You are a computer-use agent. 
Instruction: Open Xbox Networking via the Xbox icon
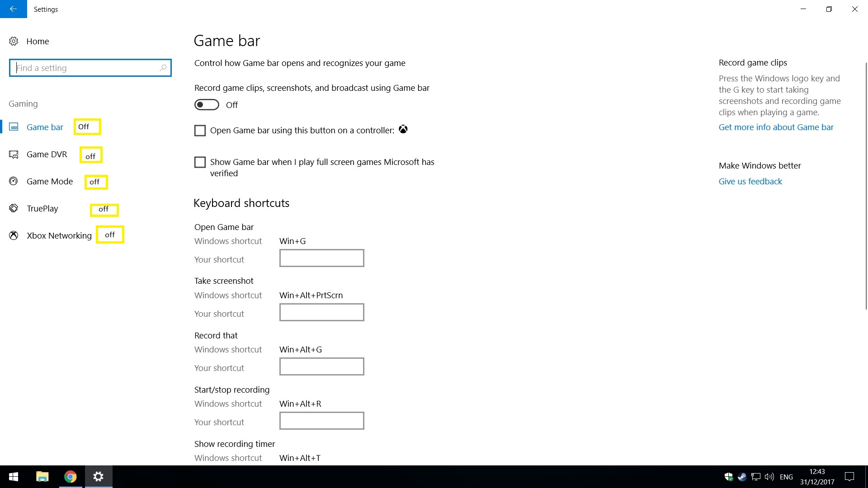click(14, 235)
